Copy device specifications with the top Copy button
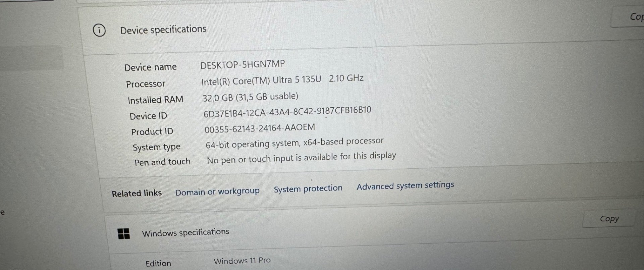Viewport: 644px width, 270px height. coord(628,16)
